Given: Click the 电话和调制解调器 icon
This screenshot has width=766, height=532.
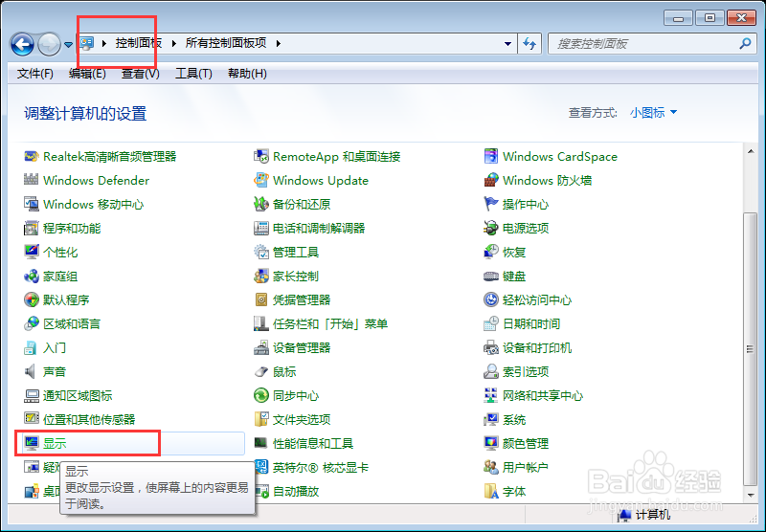Looking at the screenshot, I should coord(261,228).
